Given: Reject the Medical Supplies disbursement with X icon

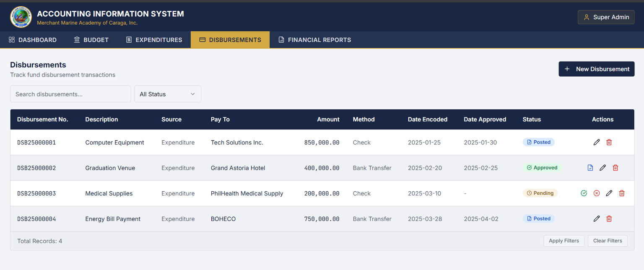Looking at the screenshot, I should [x=597, y=193].
